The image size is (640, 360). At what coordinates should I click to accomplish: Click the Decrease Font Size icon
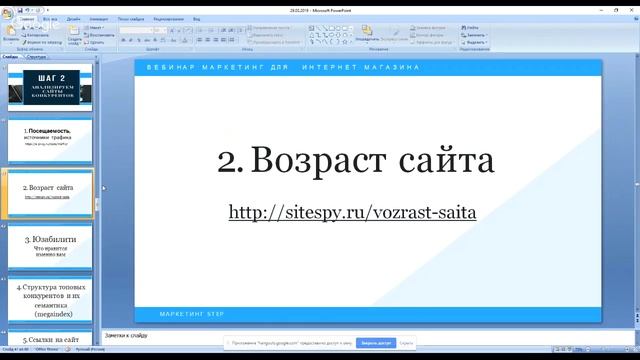pos(179,30)
